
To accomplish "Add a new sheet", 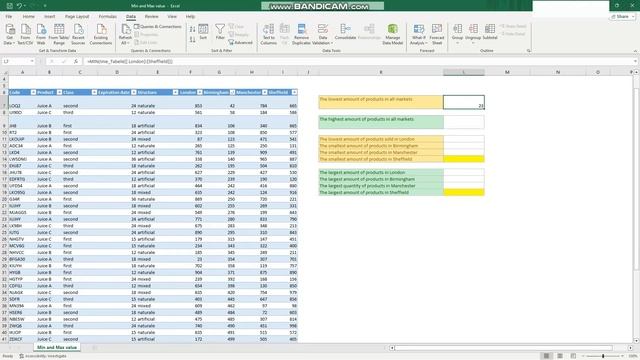I will click(94, 348).
